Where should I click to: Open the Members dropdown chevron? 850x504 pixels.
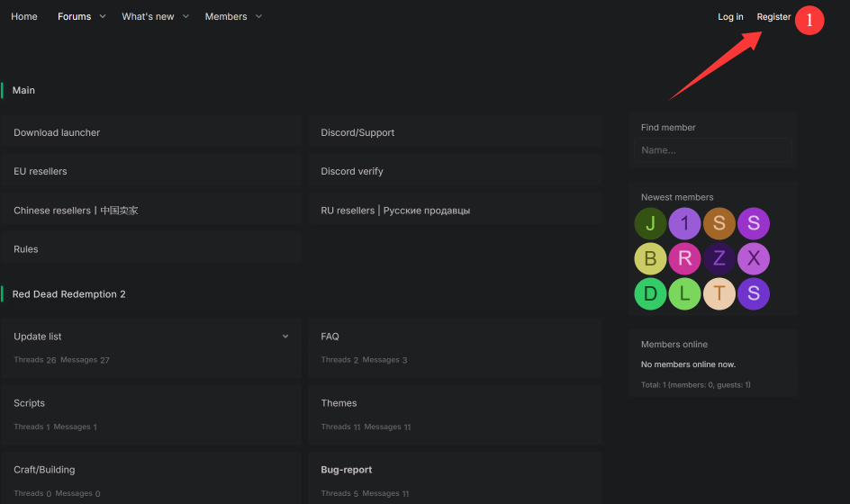click(x=258, y=17)
